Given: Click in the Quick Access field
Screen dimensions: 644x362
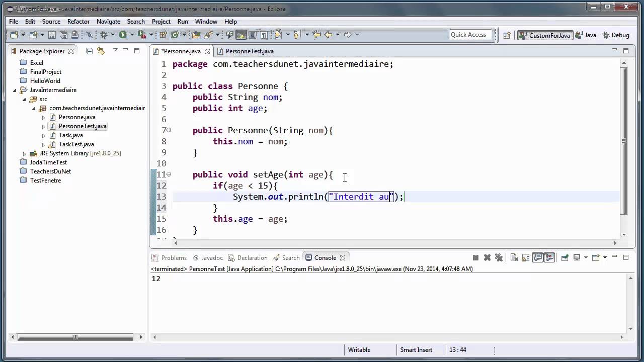Looking at the screenshot, I should (470, 35).
